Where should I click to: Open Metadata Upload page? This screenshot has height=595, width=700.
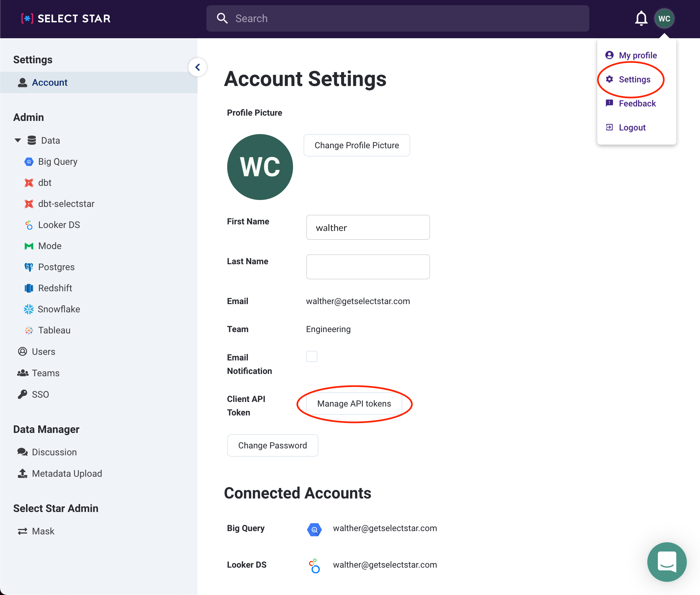click(67, 473)
